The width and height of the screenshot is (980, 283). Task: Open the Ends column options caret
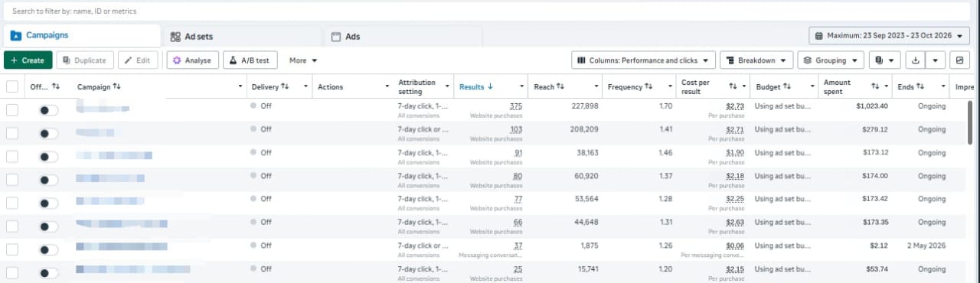[944, 87]
